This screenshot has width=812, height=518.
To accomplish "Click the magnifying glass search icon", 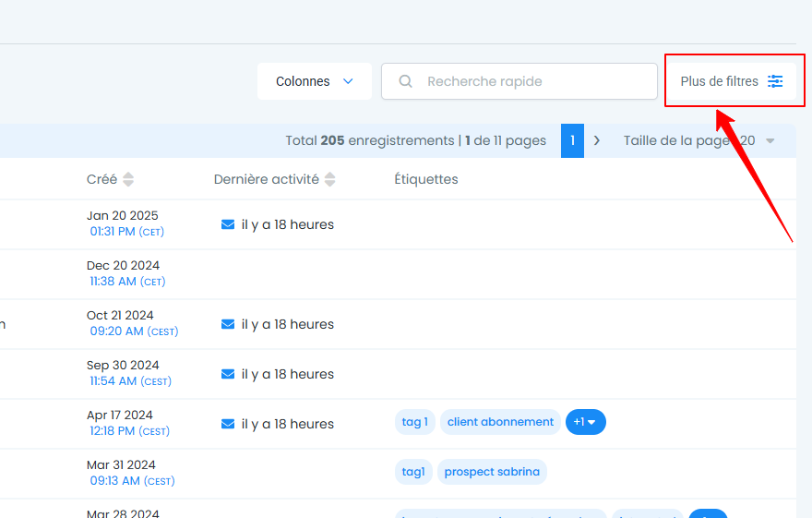I will 405,81.
